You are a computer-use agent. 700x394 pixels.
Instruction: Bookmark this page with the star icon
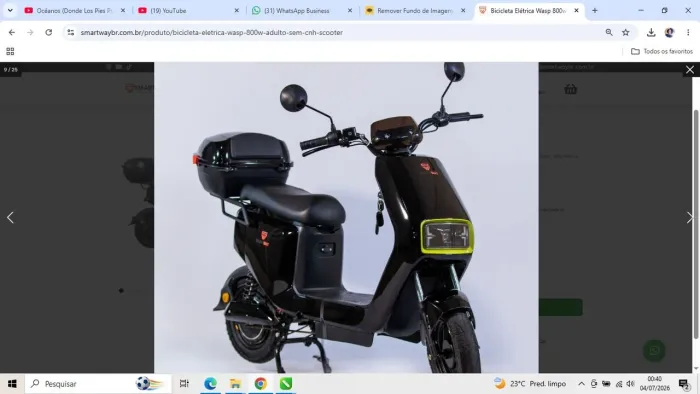tap(625, 33)
